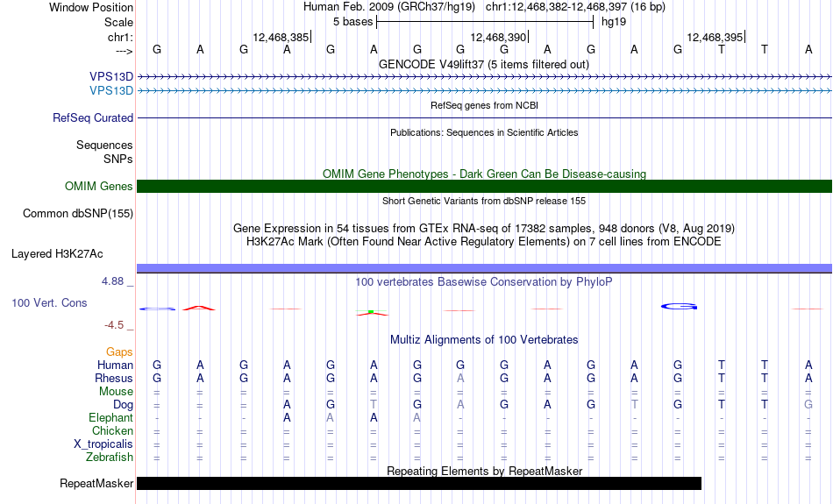Viewport: 833px width, 504px height.
Task: Click the Dog species row label
Action: click(x=123, y=405)
